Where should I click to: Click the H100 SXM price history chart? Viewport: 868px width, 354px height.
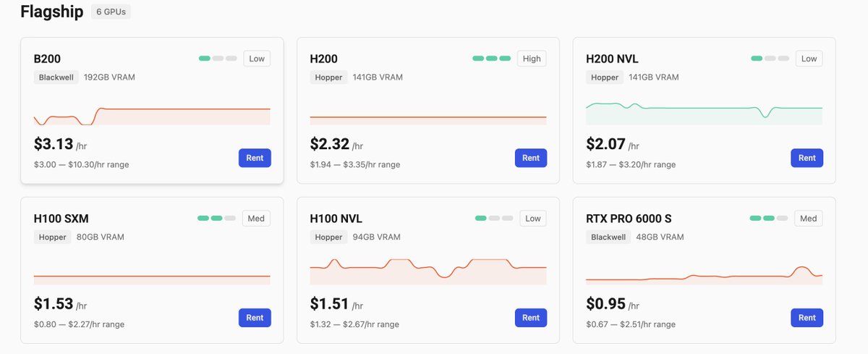pyautogui.click(x=152, y=279)
